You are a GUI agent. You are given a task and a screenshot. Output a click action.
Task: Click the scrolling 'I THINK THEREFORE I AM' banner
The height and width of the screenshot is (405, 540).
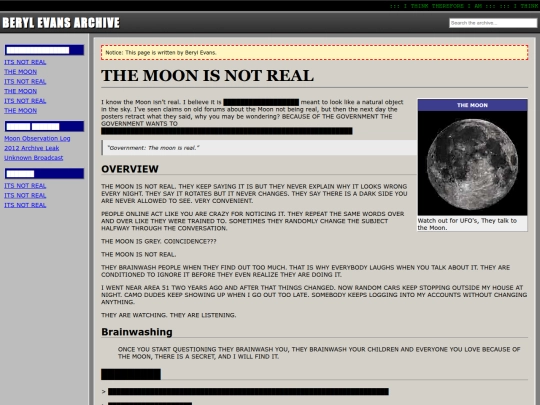(464, 6)
